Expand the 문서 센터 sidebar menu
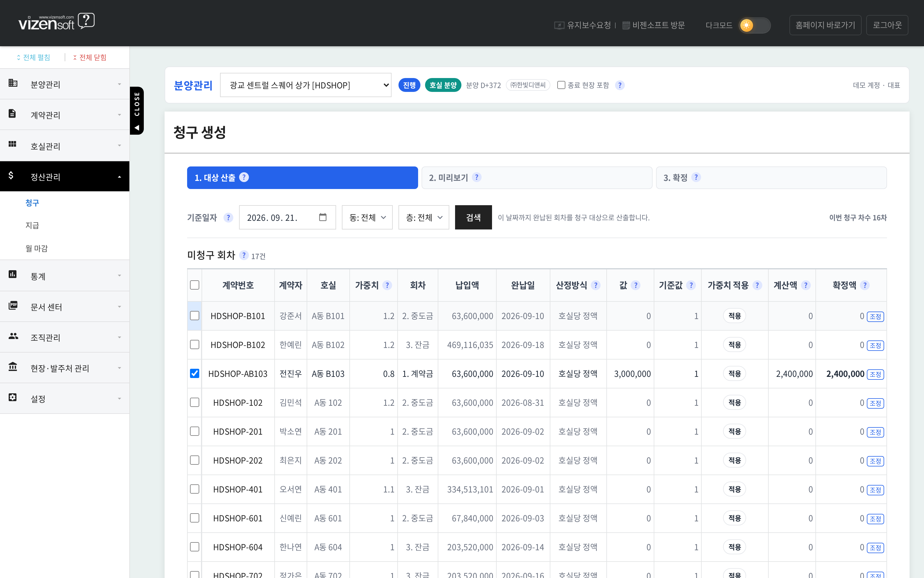Screen dimensions: 924x578 (65, 307)
